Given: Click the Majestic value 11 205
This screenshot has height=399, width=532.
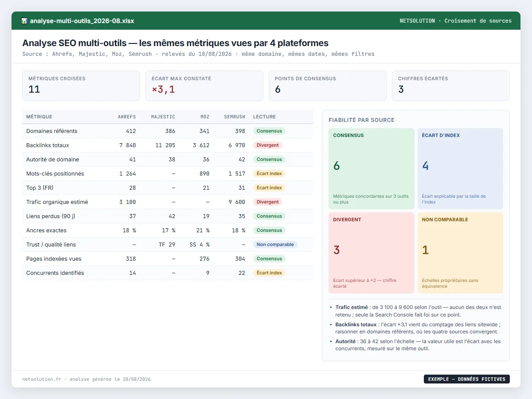Looking at the screenshot, I should (x=165, y=145).
